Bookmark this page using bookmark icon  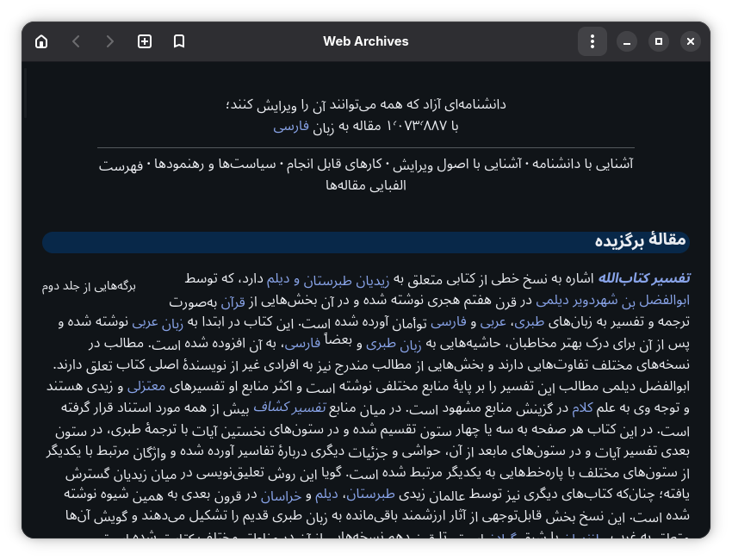point(179,41)
